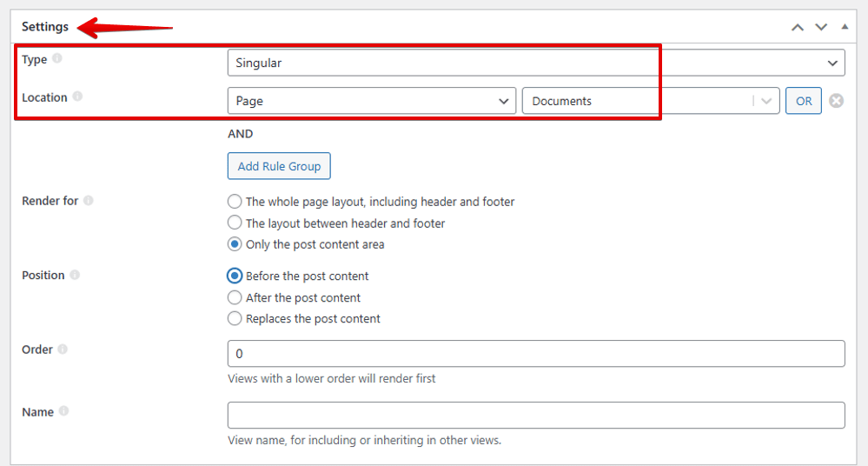
Task: Click the OR button to add rule
Action: pyautogui.click(x=804, y=101)
